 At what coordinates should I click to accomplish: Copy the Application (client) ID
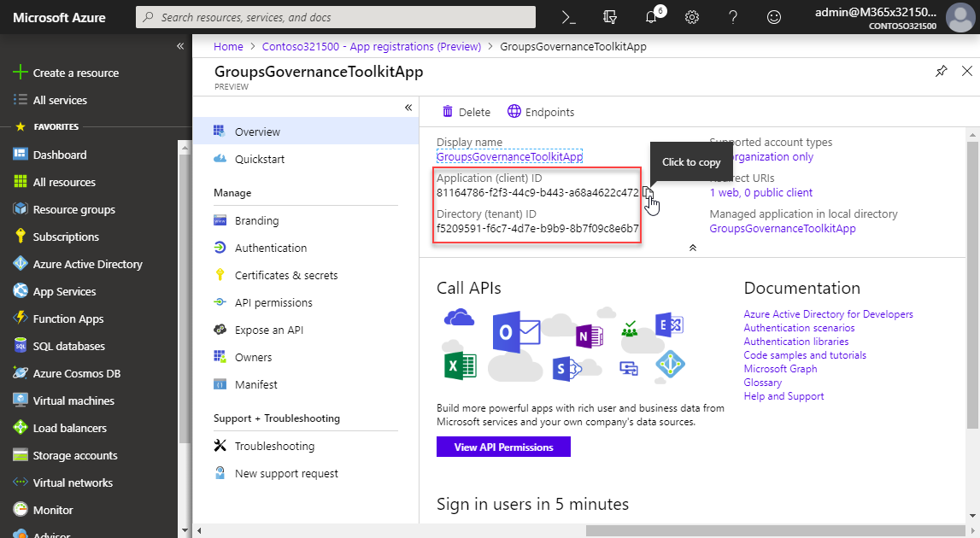pos(648,193)
